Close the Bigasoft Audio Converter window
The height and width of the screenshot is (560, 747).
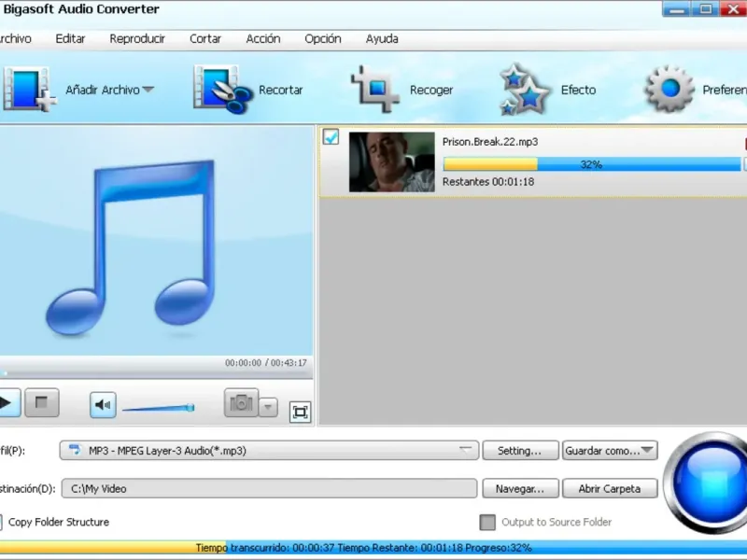[x=734, y=9]
